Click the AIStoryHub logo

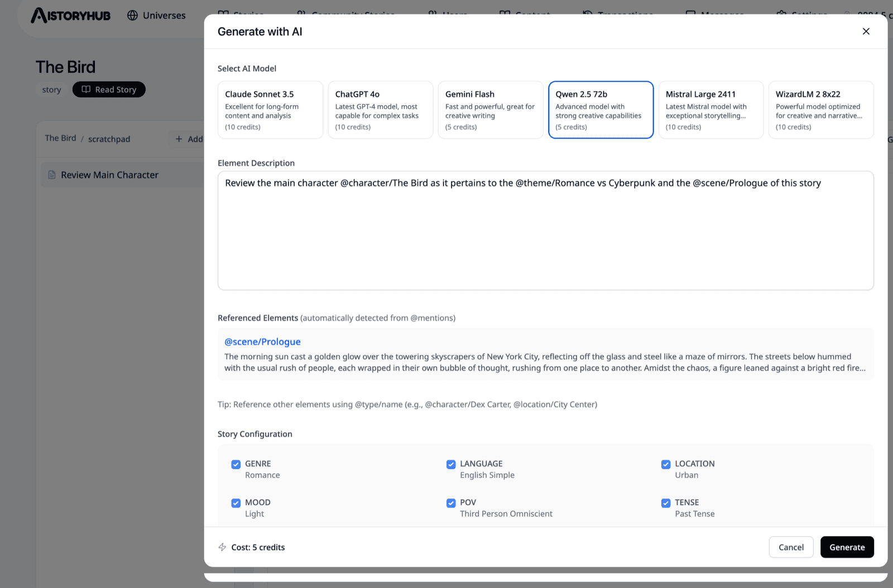[x=70, y=15]
